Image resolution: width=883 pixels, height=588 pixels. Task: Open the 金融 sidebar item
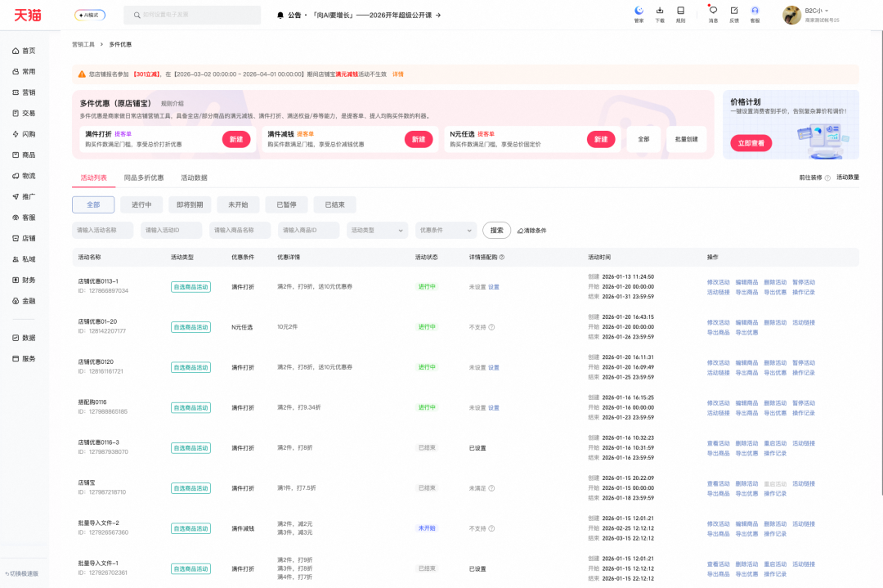point(24,301)
